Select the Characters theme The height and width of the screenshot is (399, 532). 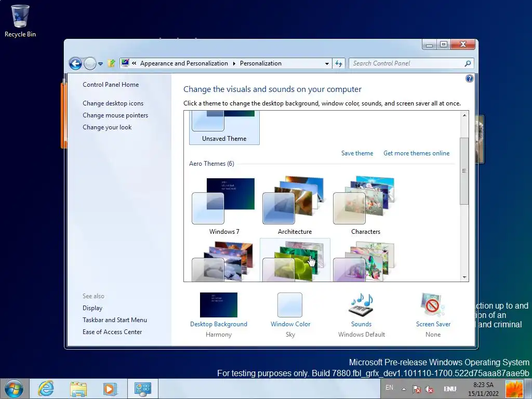365,205
